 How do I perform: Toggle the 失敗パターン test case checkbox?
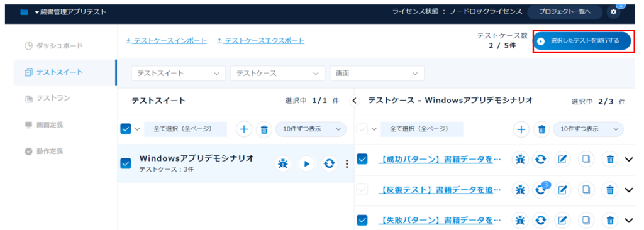coord(362,220)
